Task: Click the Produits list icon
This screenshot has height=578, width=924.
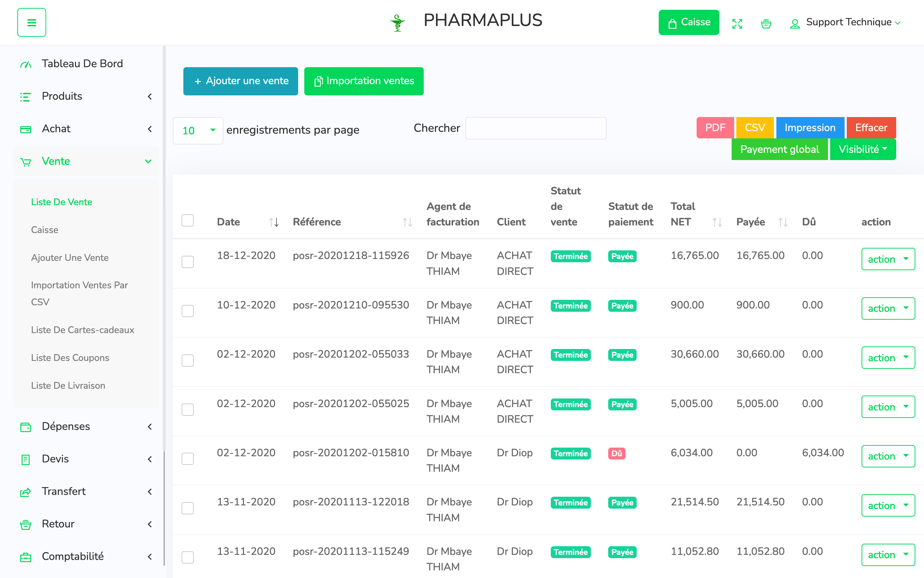Action: [26, 97]
